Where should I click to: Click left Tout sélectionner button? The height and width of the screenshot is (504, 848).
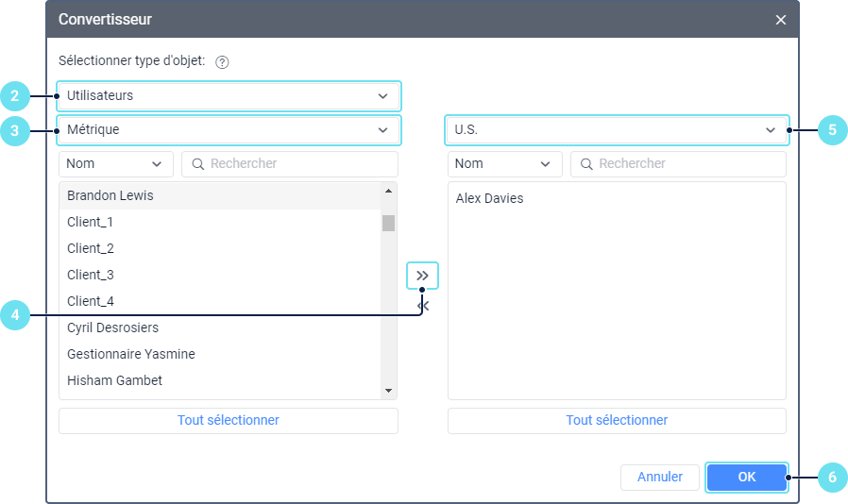tap(229, 420)
